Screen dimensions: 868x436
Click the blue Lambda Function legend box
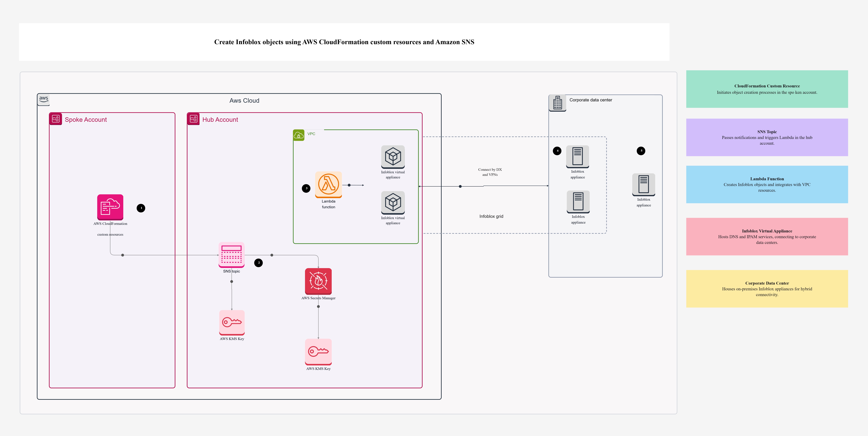coord(767,184)
